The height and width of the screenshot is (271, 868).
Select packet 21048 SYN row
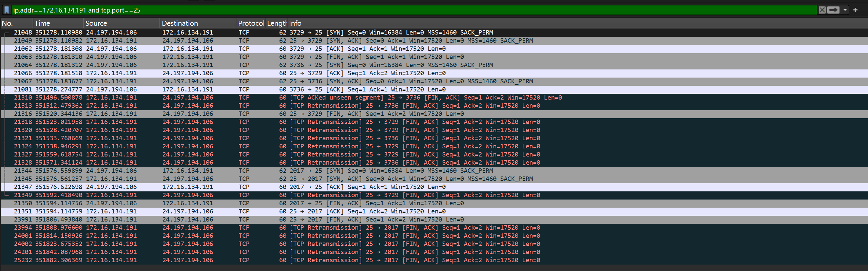[434, 33]
